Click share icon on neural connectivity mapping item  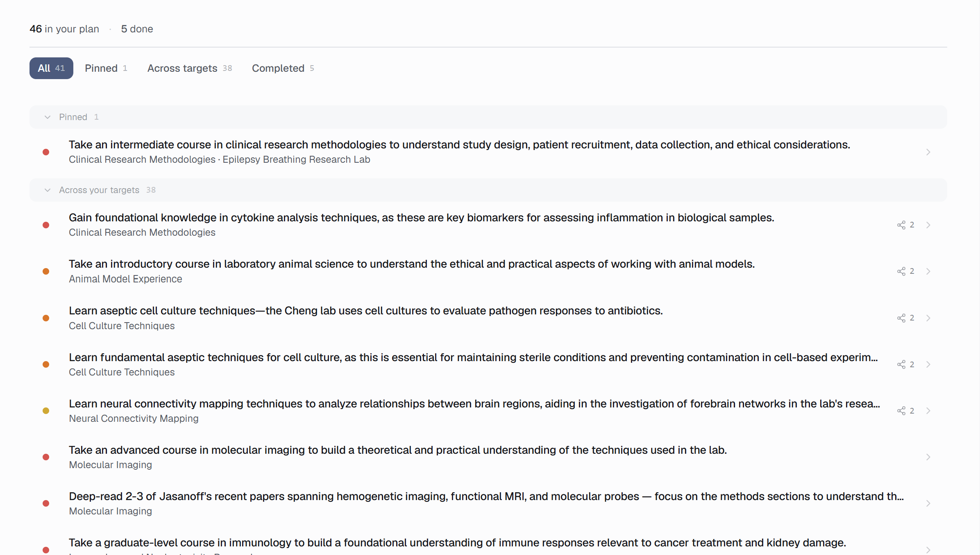coord(901,411)
